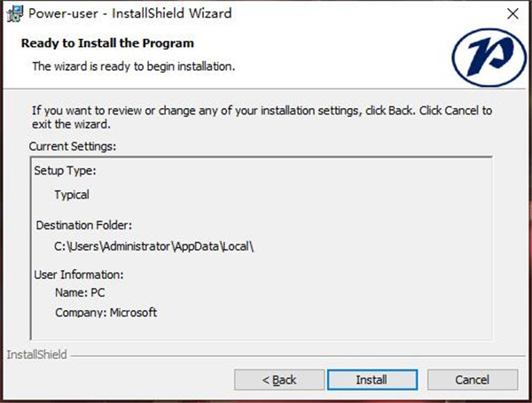Click the window title 'Power-user - InstallShield Wizard'

tap(131, 13)
